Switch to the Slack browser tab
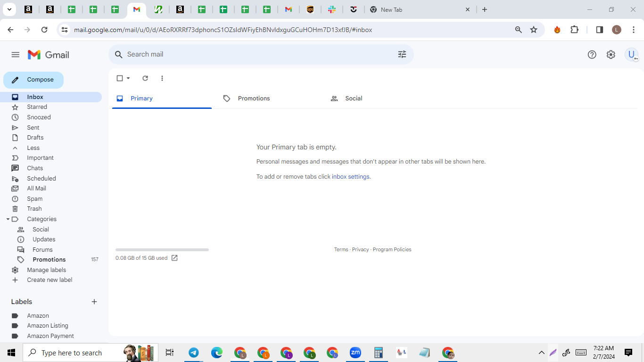 [x=332, y=9]
